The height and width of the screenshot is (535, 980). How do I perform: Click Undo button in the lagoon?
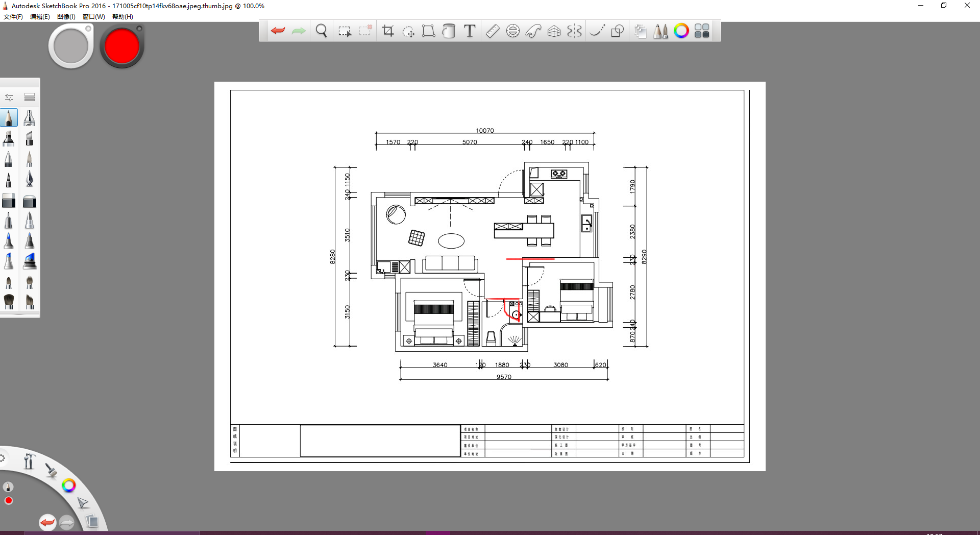click(x=47, y=522)
